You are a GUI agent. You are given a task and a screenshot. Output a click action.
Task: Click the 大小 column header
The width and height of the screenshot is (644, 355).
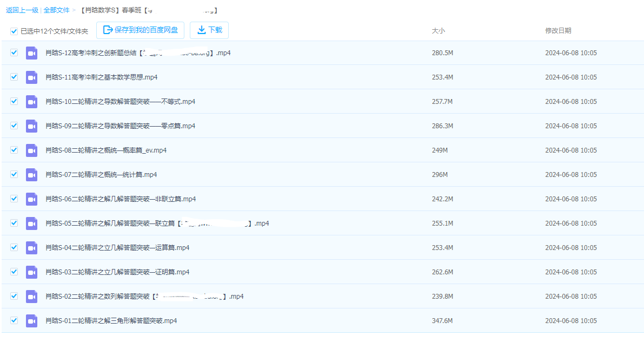click(439, 31)
